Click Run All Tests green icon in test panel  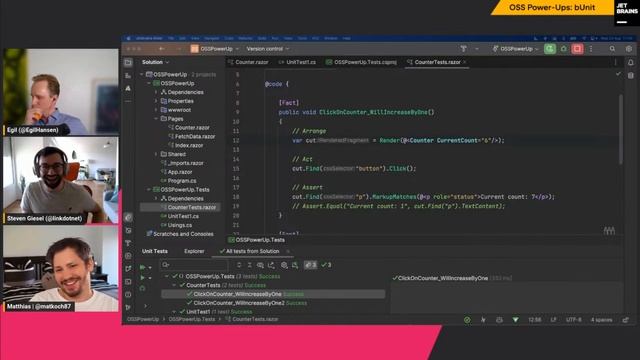[x=142, y=267]
